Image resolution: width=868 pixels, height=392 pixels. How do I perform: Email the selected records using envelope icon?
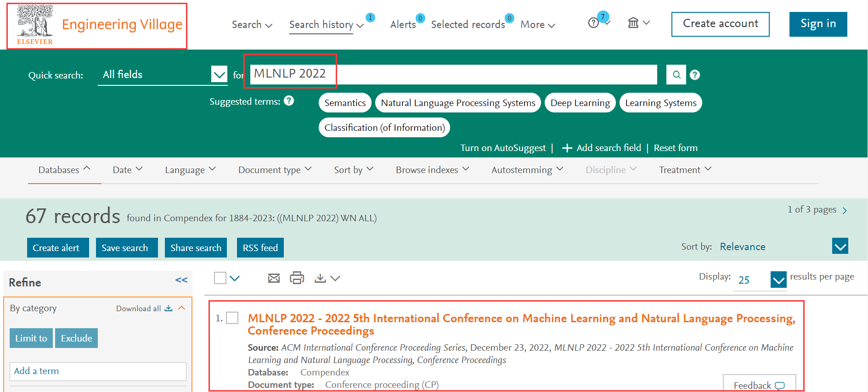[274, 278]
